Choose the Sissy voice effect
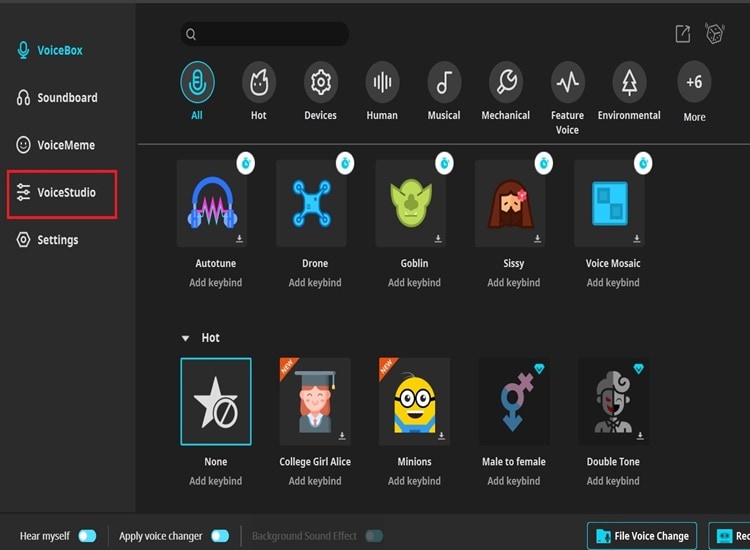The height and width of the screenshot is (550, 750). click(x=510, y=203)
